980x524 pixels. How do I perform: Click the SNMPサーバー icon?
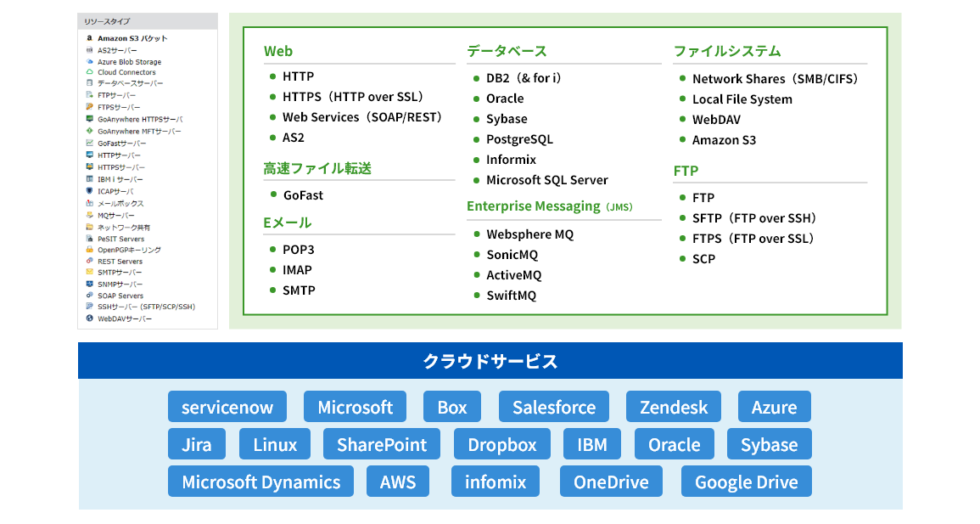click(89, 284)
